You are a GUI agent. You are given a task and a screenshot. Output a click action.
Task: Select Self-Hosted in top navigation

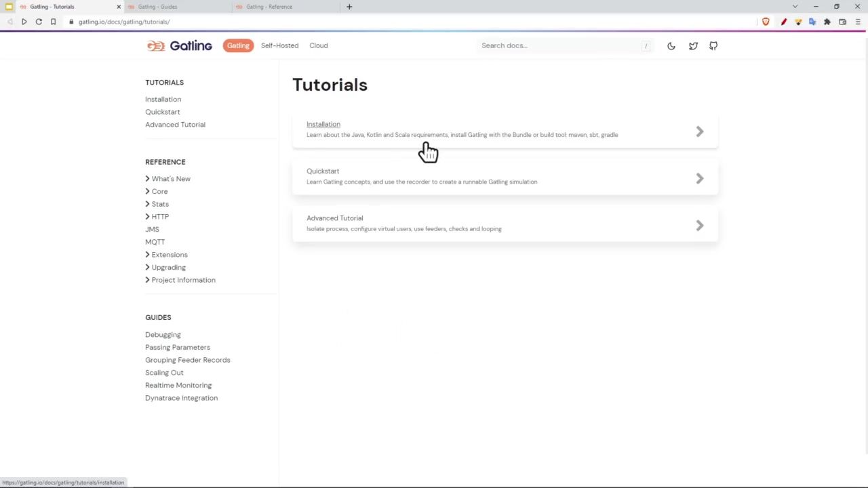point(279,45)
